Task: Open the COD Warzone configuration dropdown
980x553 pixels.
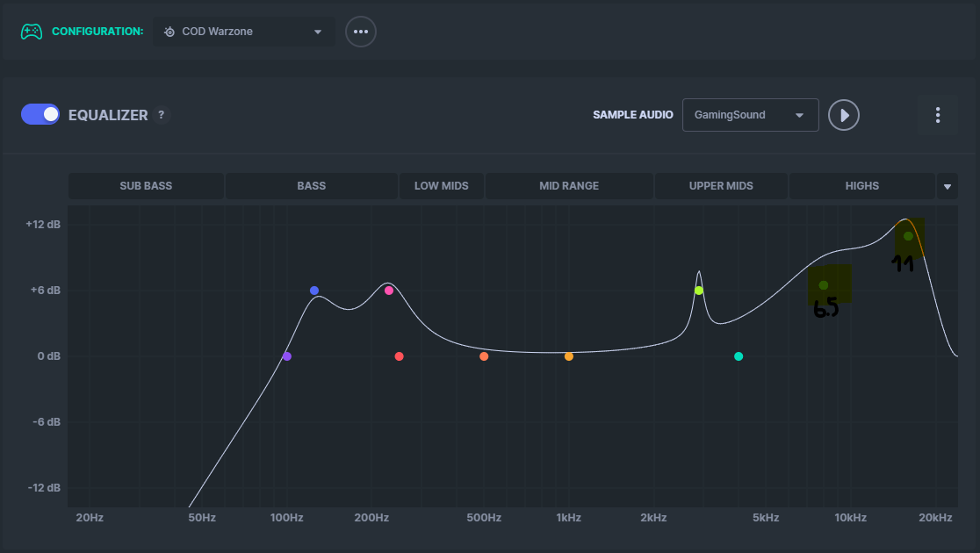Action: 244,32
